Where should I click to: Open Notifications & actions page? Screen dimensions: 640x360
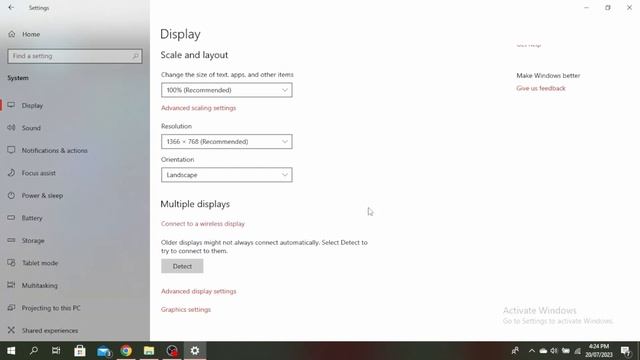pos(55,151)
